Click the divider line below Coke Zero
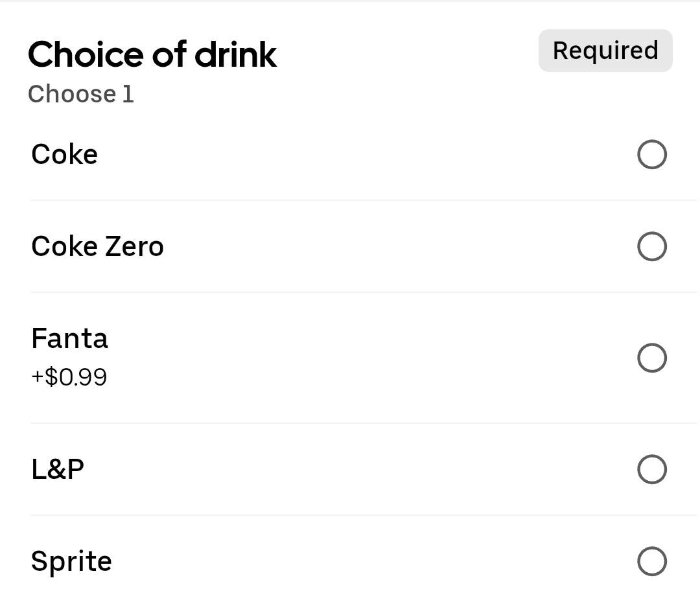 (363, 292)
